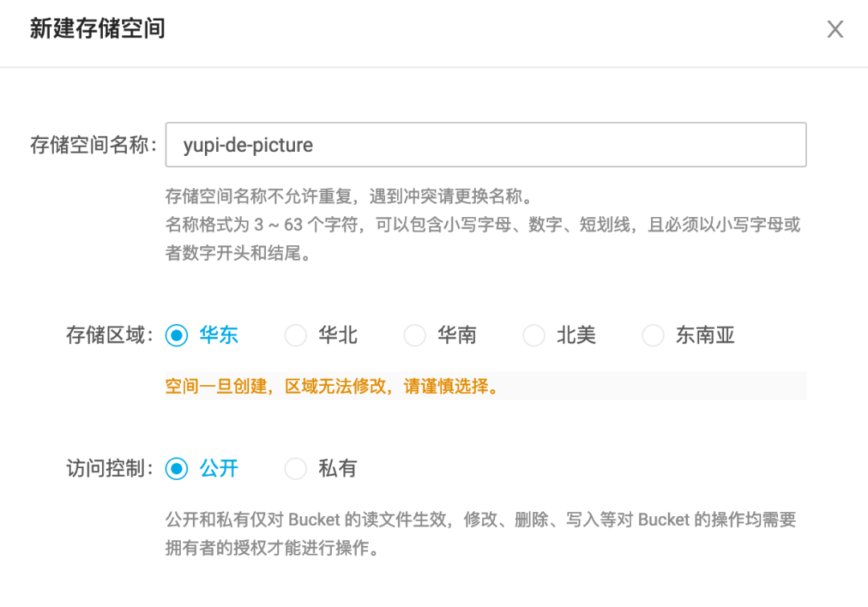Select the 北美 region radio circle
Viewport: 868px width, 607px height.
coord(534,335)
